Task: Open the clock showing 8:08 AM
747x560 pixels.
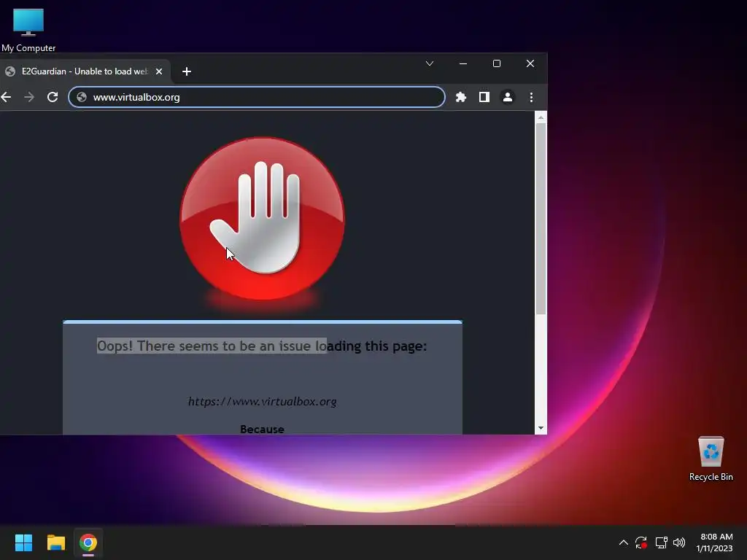Action: pos(714,542)
